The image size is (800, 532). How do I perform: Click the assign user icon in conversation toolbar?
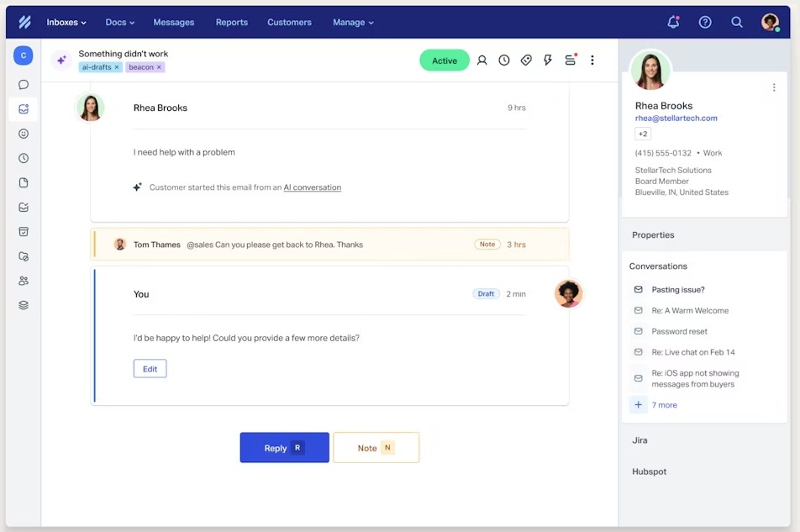(x=482, y=61)
